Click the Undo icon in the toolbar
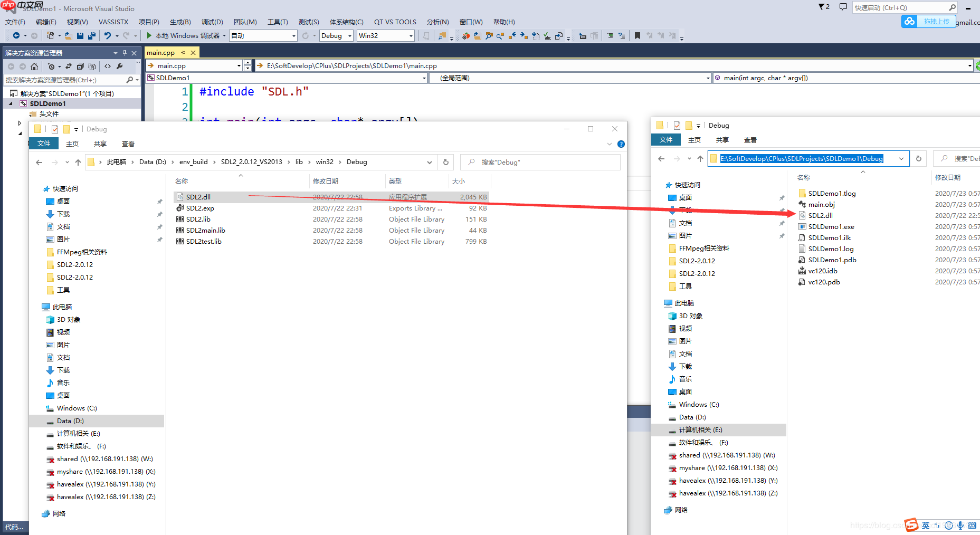The height and width of the screenshot is (535, 980). [107, 35]
